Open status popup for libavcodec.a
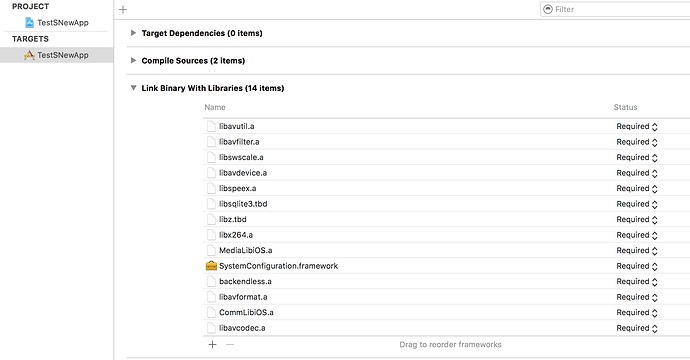This screenshot has width=690, height=360. (637, 328)
